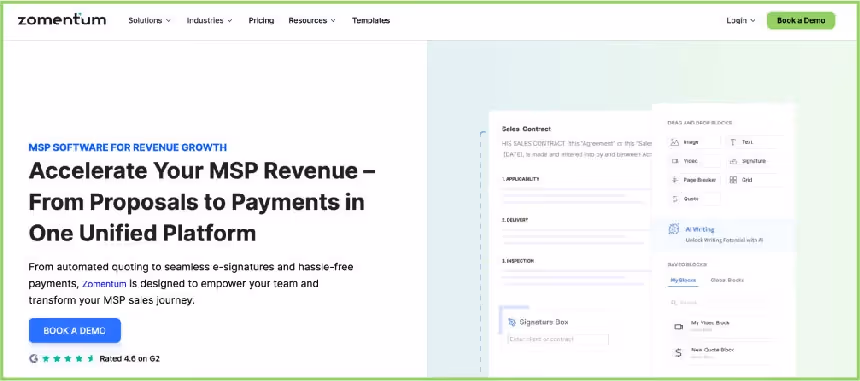The width and height of the screenshot is (860, 381).
Task: Pick the Page Breaker block icon
Action: pos(675,180)
